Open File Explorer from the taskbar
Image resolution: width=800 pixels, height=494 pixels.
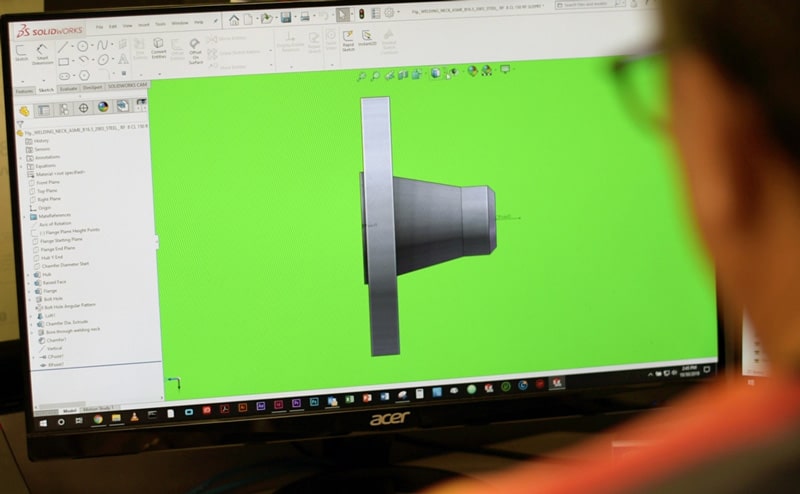116,418
